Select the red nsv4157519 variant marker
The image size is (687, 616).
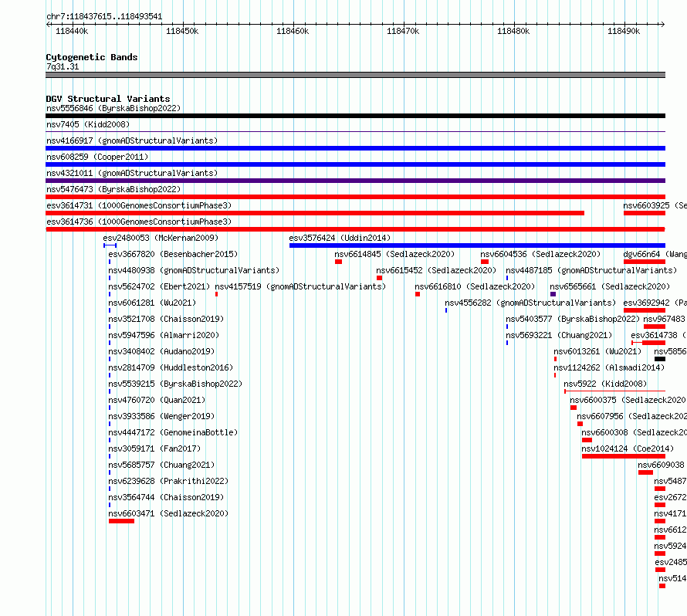point(216,294)
